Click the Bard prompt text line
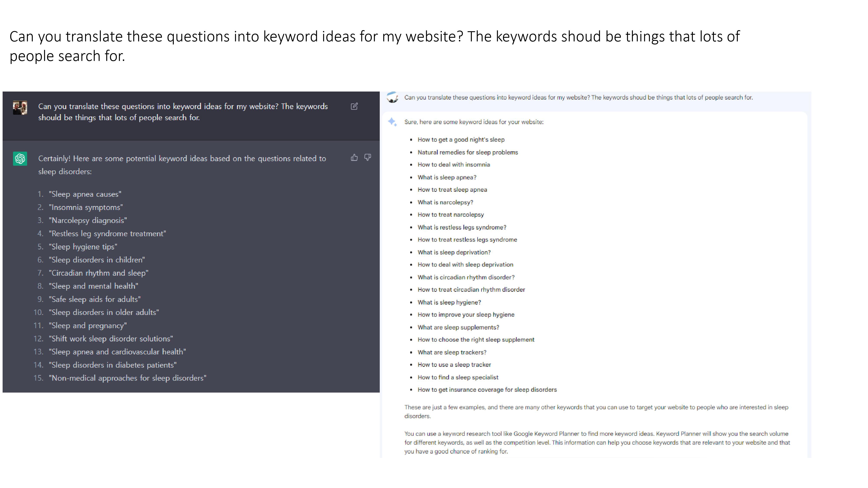Viewport: 868px width, 488px height. click(x=579, y=97)
